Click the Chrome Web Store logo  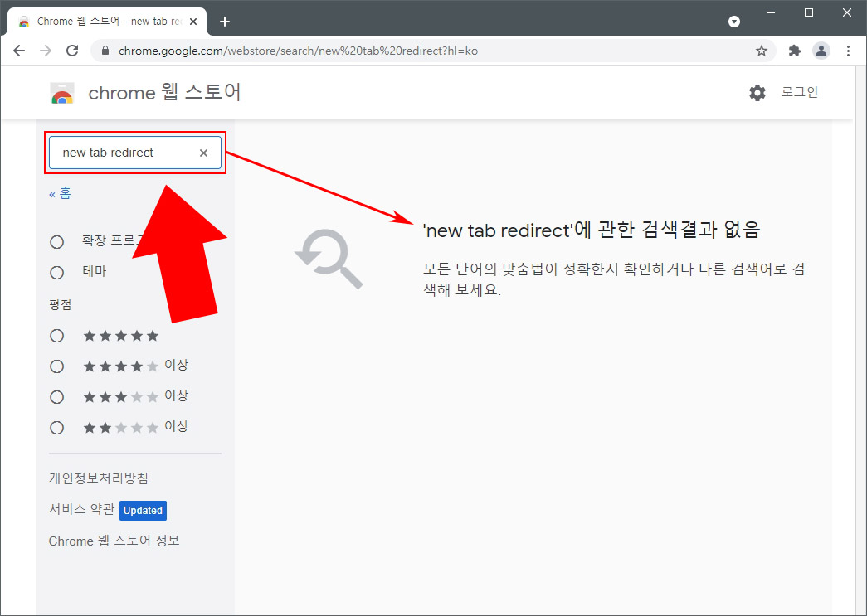(62, 93)
